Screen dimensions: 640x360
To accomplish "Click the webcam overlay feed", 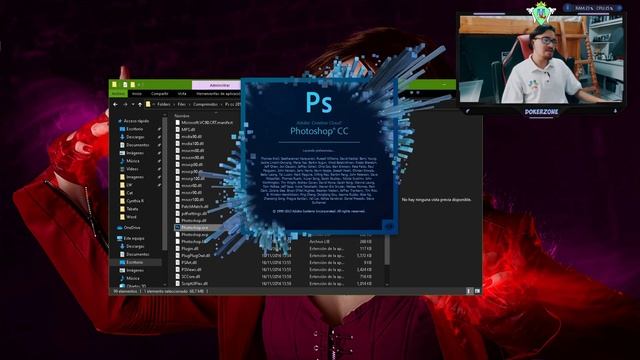I will pos(541,59).
